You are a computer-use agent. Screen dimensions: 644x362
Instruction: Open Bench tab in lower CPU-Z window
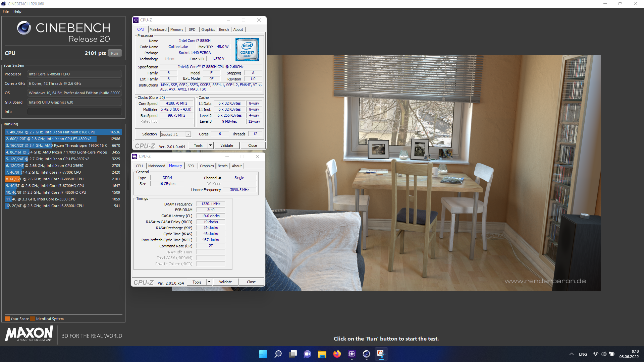[x=223, y=166]
